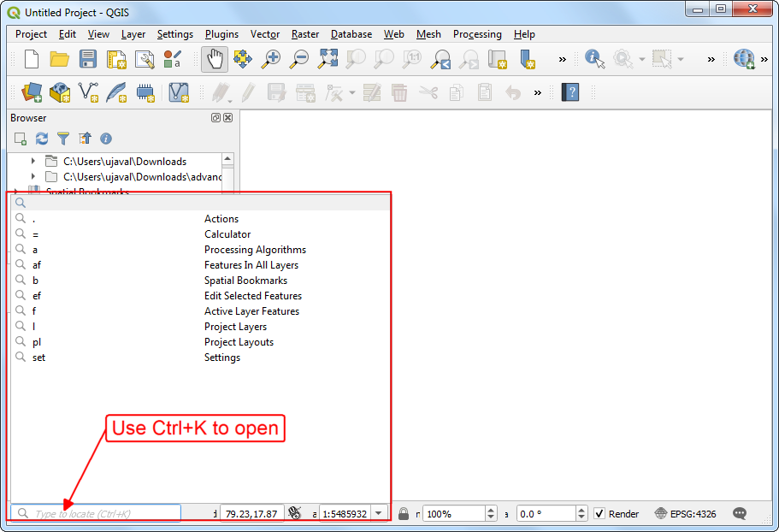Click the Add Selected Layers browser icon
779x532 pixels.
point(21,139)
